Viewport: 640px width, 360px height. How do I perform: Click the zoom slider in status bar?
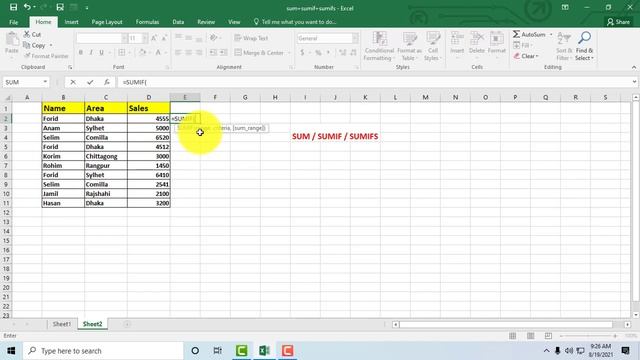point(588,336)
